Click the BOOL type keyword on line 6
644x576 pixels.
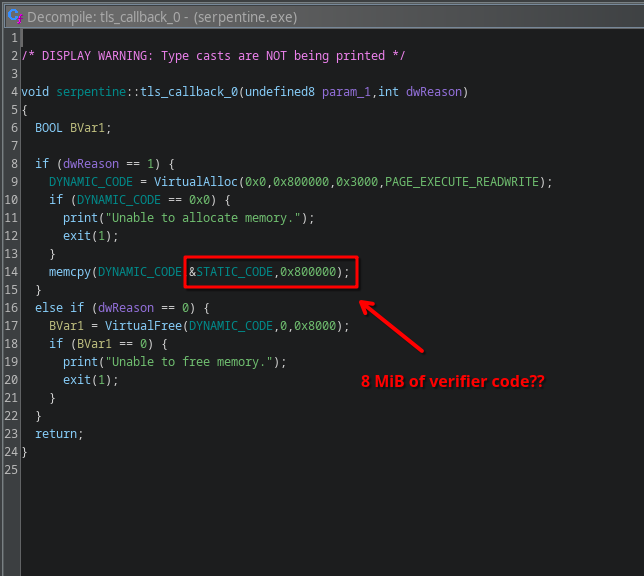[49, 128]
